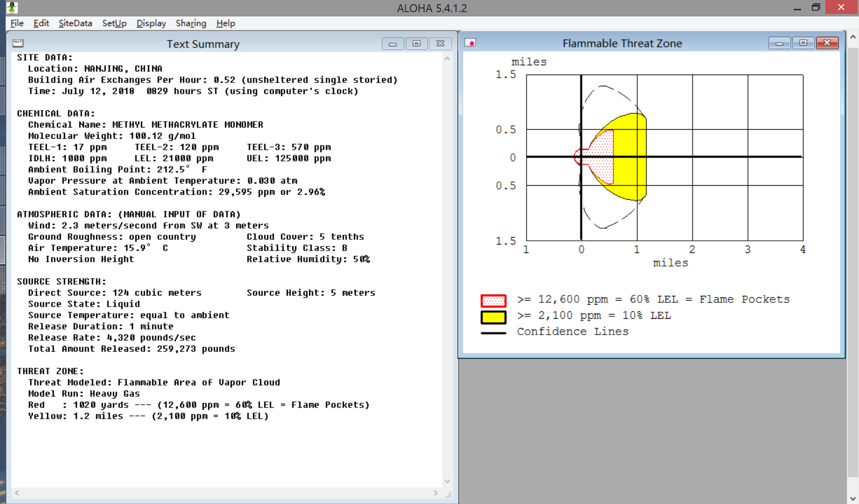Click 'Chemical Name: METHYL METHACRYLATE MONOMER' line
The height and width of the screenshot is (504, 859).
coord(146,125)
